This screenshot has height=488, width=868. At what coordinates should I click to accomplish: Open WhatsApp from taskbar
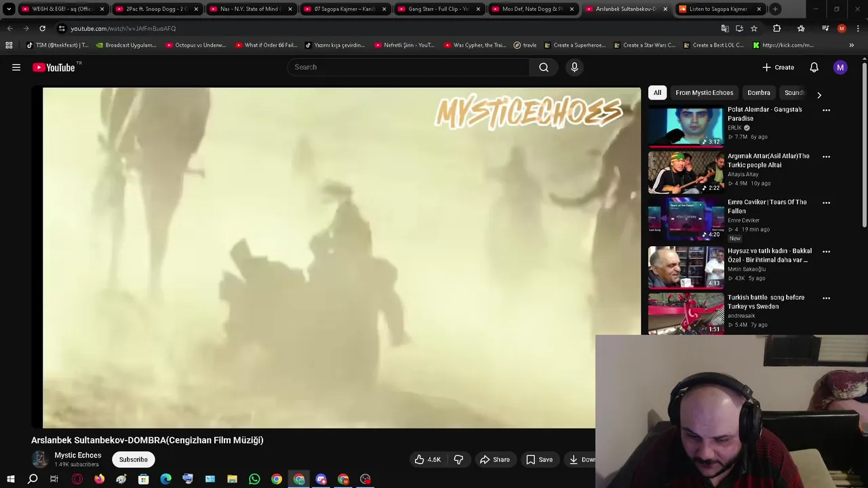tap(254, 479)
